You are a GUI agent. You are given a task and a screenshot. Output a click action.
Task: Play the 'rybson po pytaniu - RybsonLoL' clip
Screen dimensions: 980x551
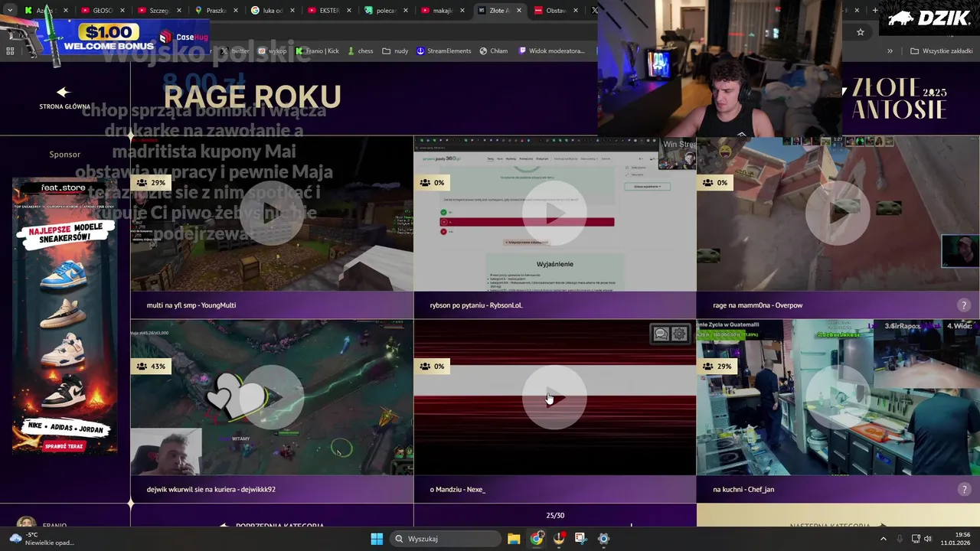click(554, 214)
